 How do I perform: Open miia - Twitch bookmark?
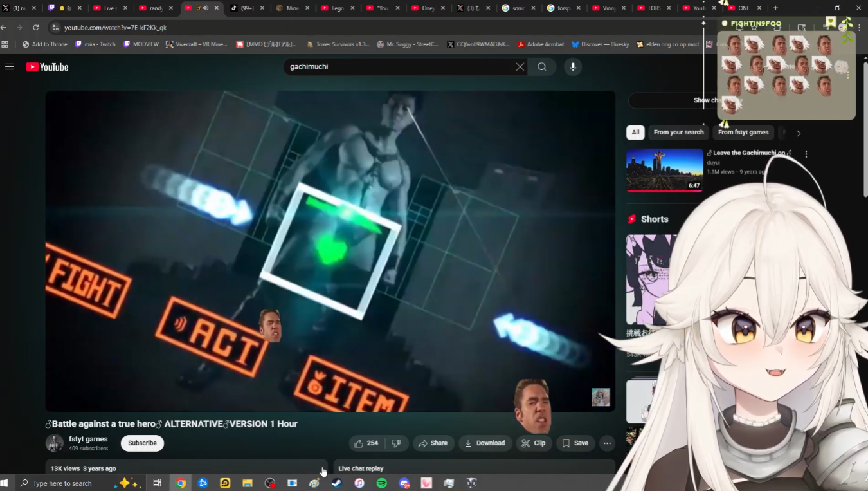coord(95,44)
